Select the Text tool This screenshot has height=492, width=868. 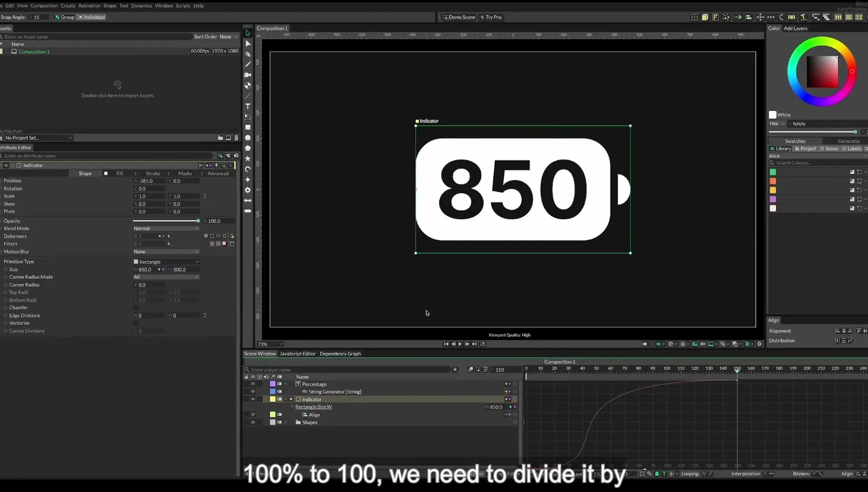pyautogui.click(x=248, y=106)
